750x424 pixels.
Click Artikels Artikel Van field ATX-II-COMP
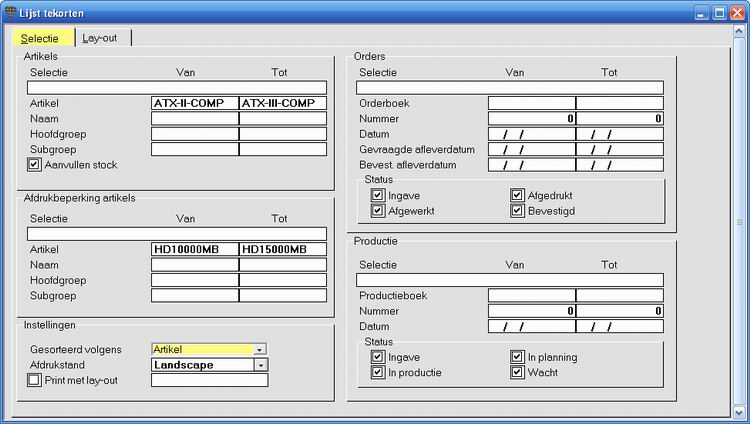(x=195, y=103)
